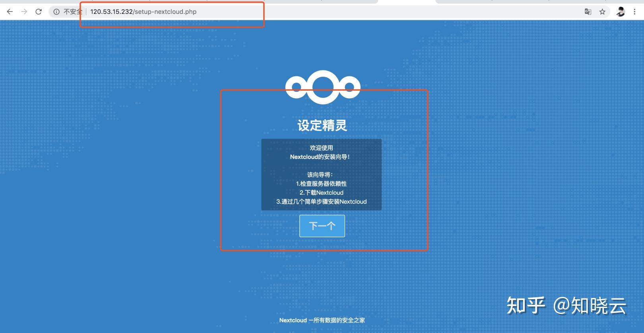
Task: Open the Chrome profile avatar
Action: click(620, 12)
